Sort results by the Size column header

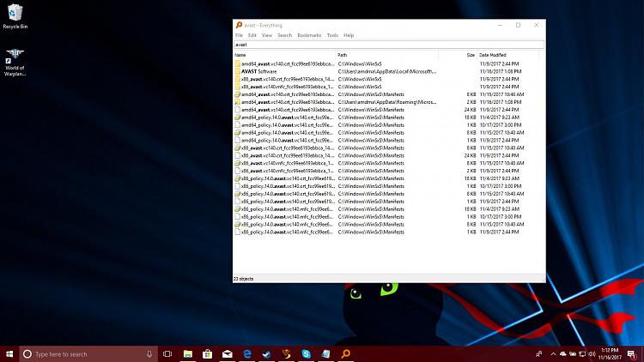click(458, 55)
